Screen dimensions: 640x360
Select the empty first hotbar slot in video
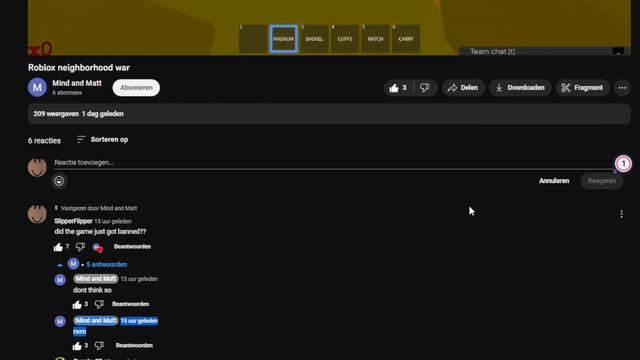click(x=253, y=39)
